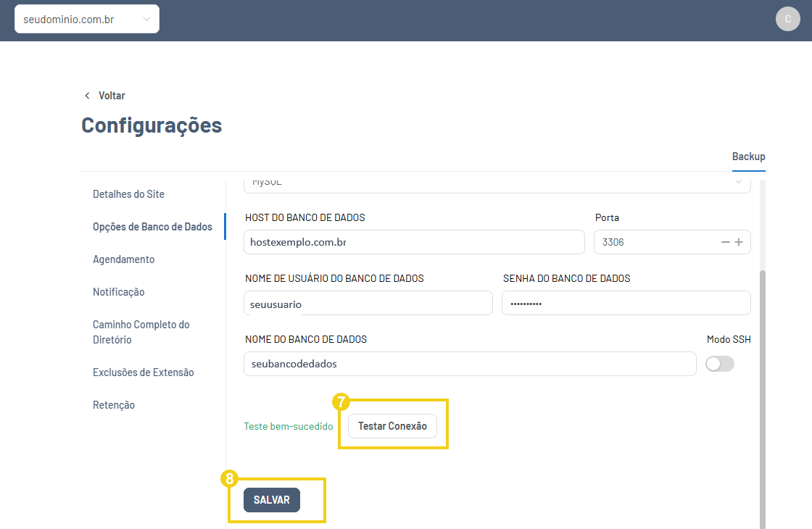Click the nome do banco de dados field
This screenshot has height=529, width=812.
(x=470, y=364)
